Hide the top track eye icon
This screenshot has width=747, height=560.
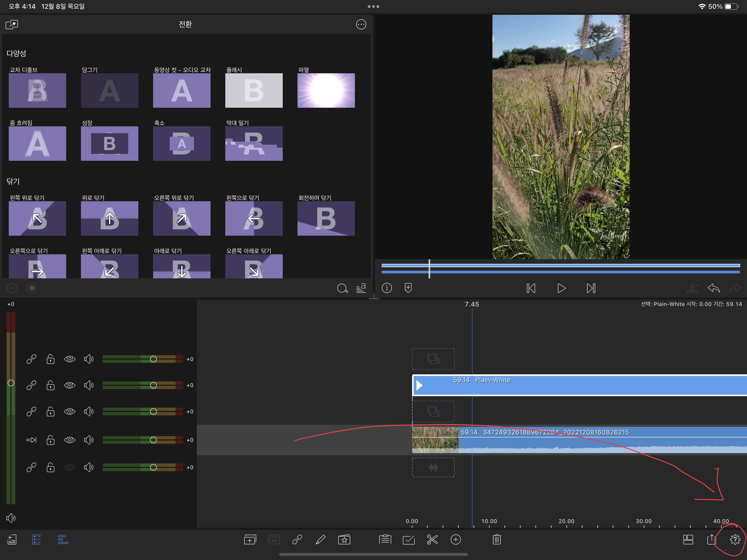(69, 359)
